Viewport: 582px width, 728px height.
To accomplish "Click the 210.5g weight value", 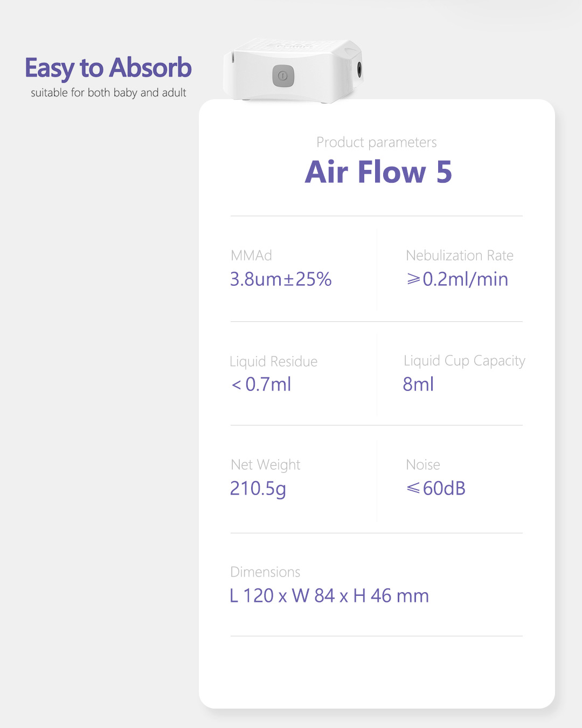I will pyautogui.click(x=258, y=489).
